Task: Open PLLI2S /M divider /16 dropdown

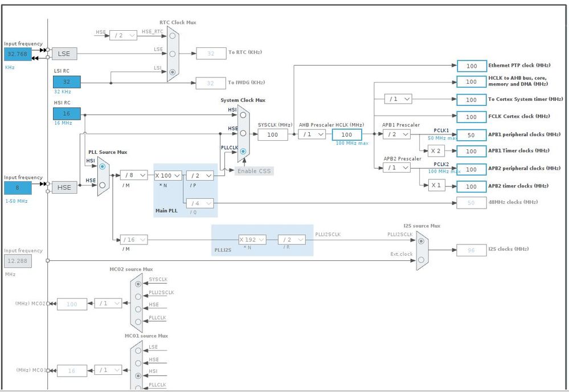Action: 134,240
